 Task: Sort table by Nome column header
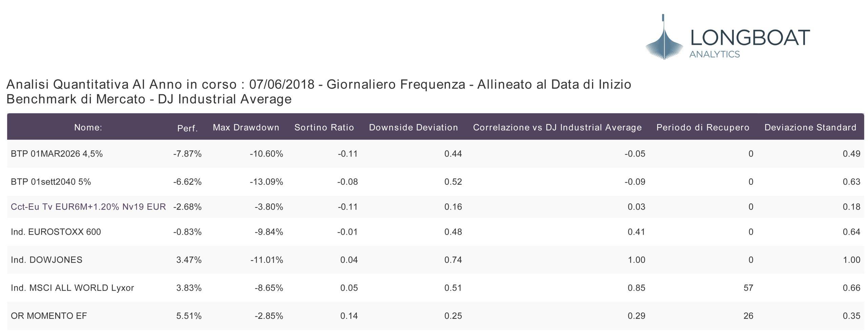click(88, 128)
